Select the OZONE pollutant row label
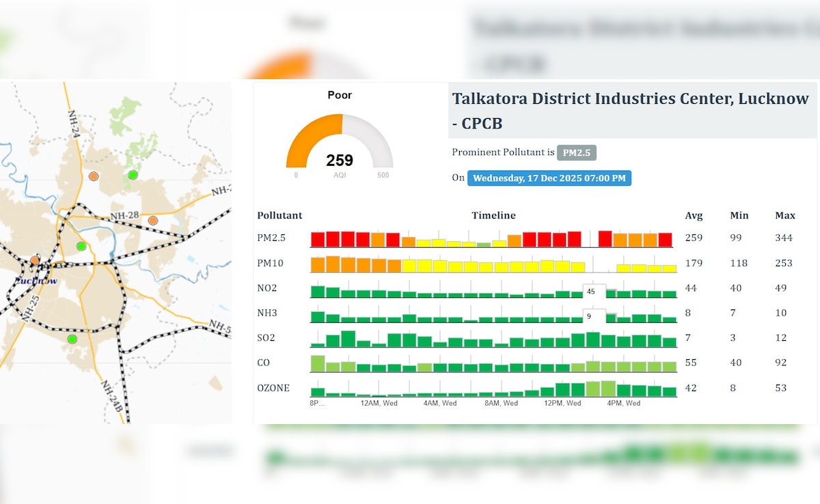The image size is (820, 504). 273,388
